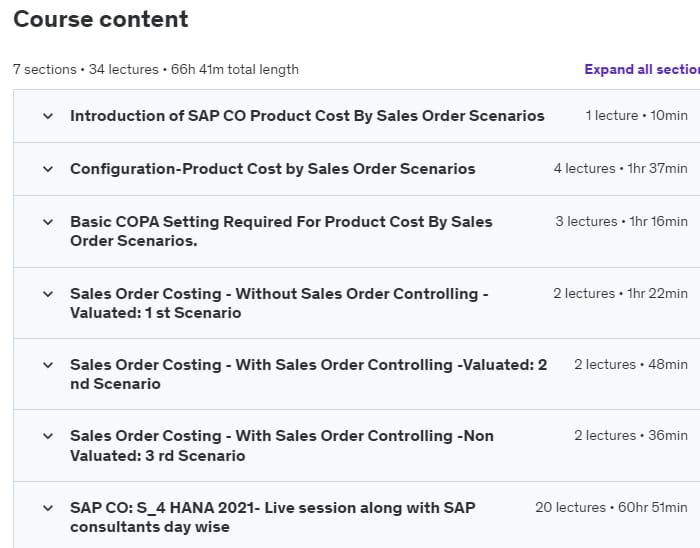Click the Expand all sections link
The width and height of the screenshot is (700, 548).
(x=642, y=70)
